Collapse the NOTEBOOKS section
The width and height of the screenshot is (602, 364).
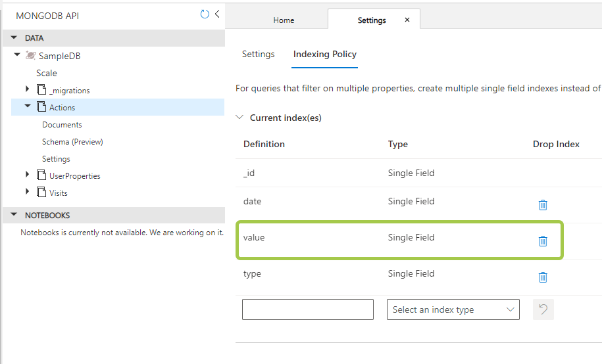(x=14, y=214)
